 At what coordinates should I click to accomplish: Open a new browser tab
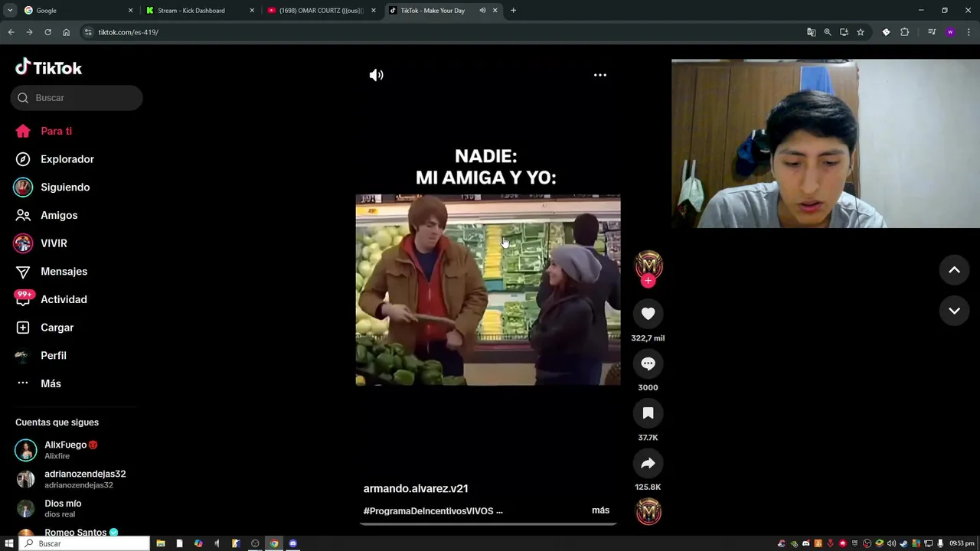(x=513, y=11)
